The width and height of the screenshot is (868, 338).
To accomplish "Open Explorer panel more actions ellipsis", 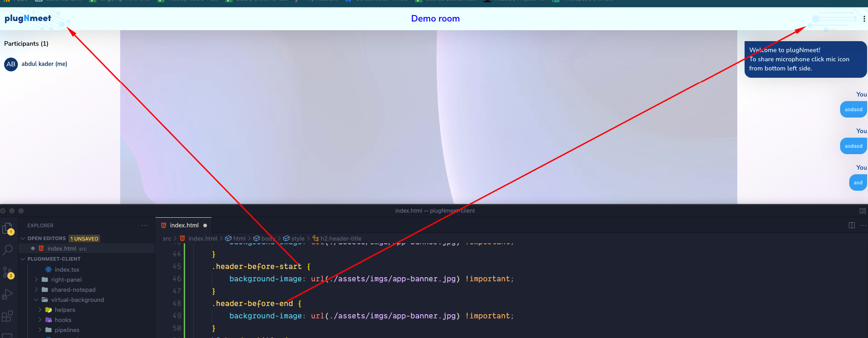I will point(144,225).
